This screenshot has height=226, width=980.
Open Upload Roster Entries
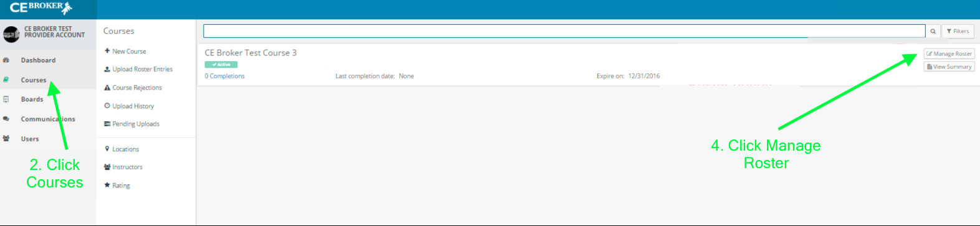click(143, 70)
